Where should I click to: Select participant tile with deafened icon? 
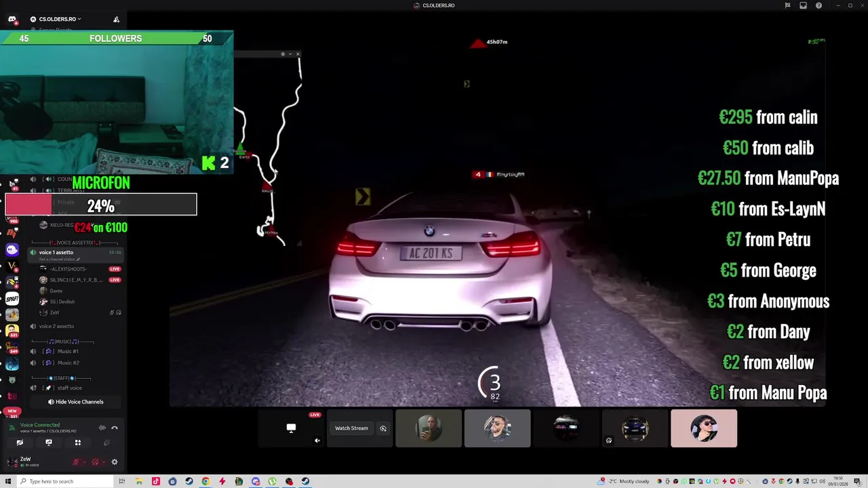[x=635, y=428]
